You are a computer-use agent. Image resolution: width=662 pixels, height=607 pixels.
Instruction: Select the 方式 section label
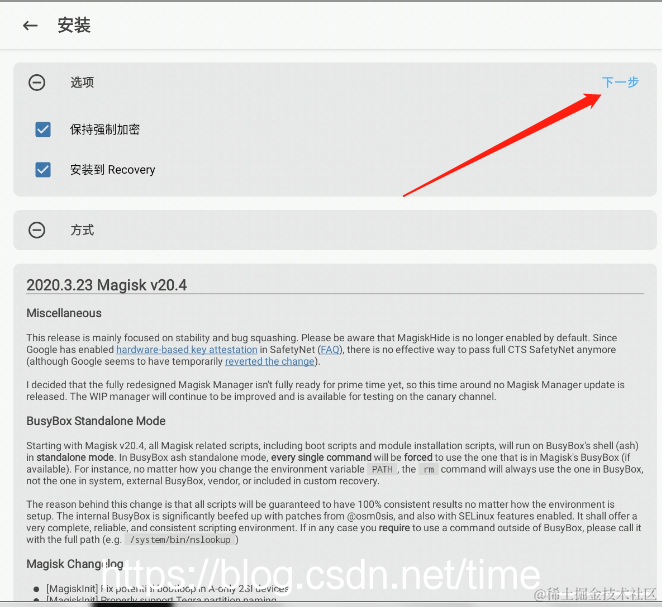(x=82, y=230)
